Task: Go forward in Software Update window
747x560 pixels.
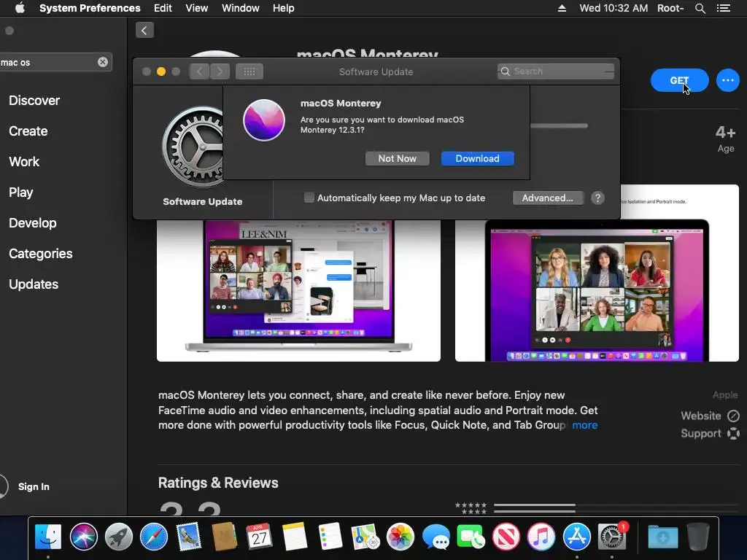Action: click(x=220, y=71)
